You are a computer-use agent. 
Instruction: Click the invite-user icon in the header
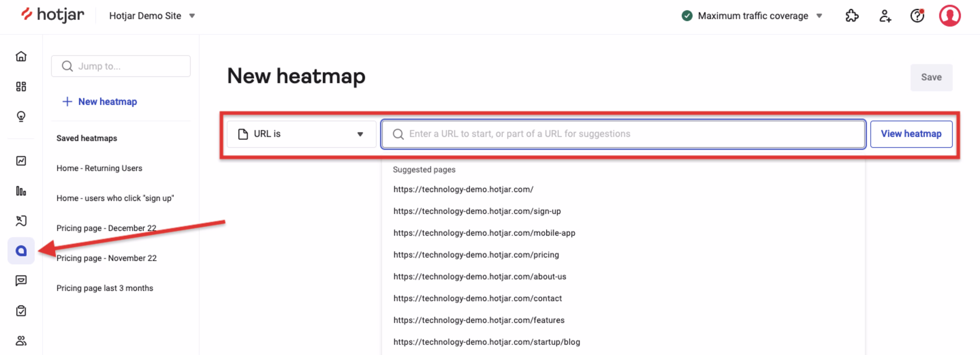tap(885, 16)
